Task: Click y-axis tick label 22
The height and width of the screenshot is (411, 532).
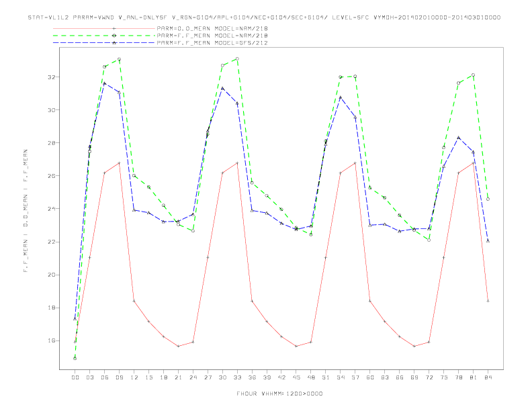Action: pos(52,242)
